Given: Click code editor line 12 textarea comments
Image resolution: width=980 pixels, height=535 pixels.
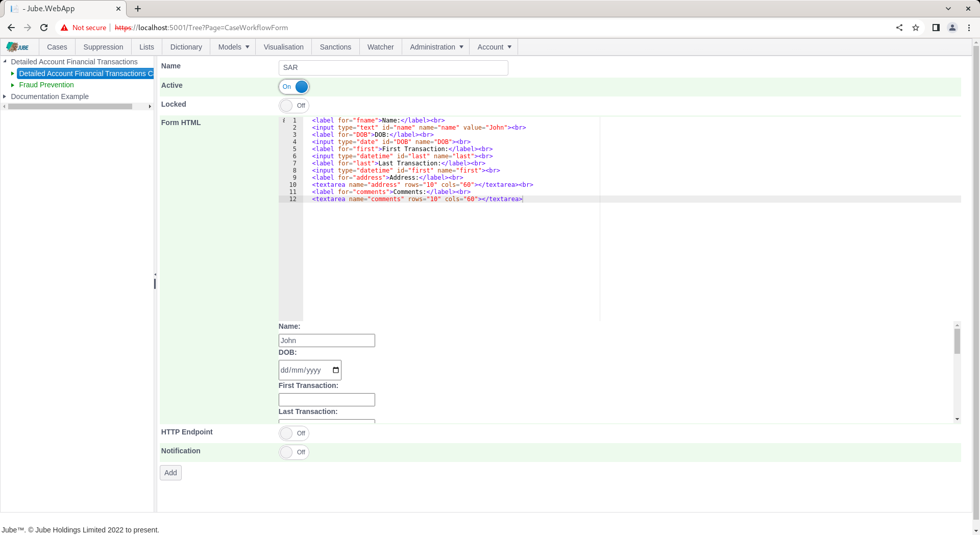Looking at the screenshot, I should [418, 199].
